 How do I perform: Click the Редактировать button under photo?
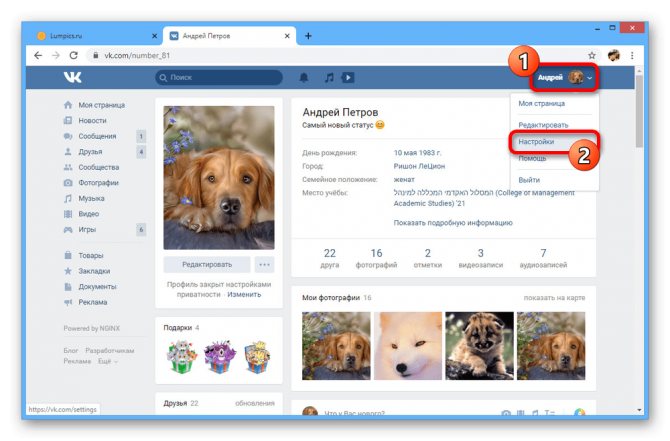pyautogui.click(x=207, y=265)
